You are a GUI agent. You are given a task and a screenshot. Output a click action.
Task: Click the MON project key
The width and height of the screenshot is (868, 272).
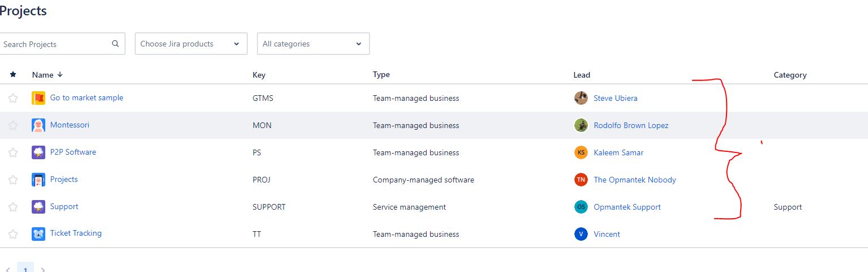tap(262, 125)
